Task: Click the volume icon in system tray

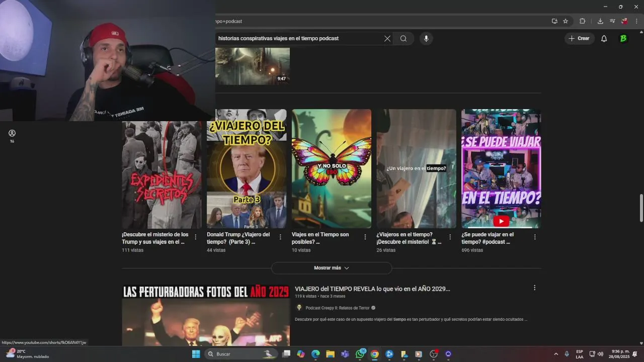Action: (600, 354)
